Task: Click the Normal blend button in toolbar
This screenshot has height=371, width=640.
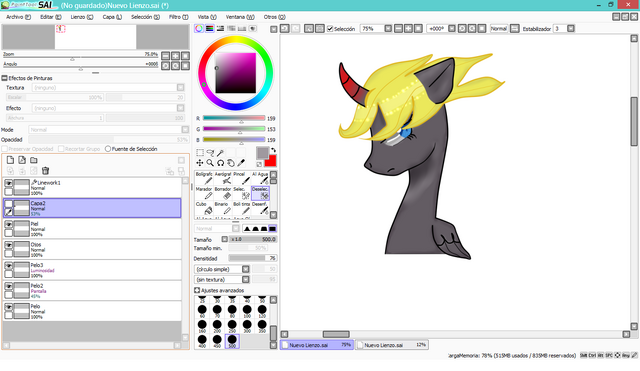Action: [x=498, y=29]
